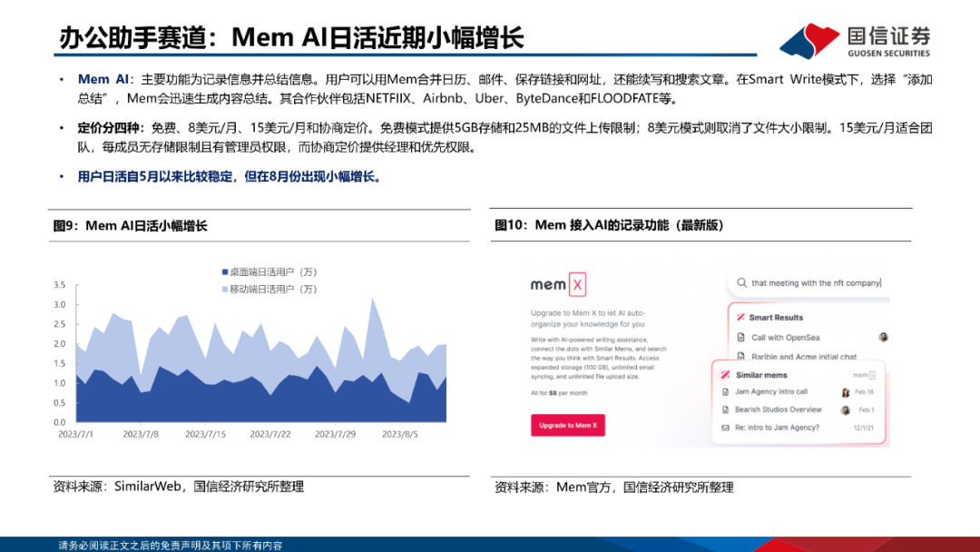
Task: Click the search field reading 'that meeting with the nft company'
Action: click(809, 282)
